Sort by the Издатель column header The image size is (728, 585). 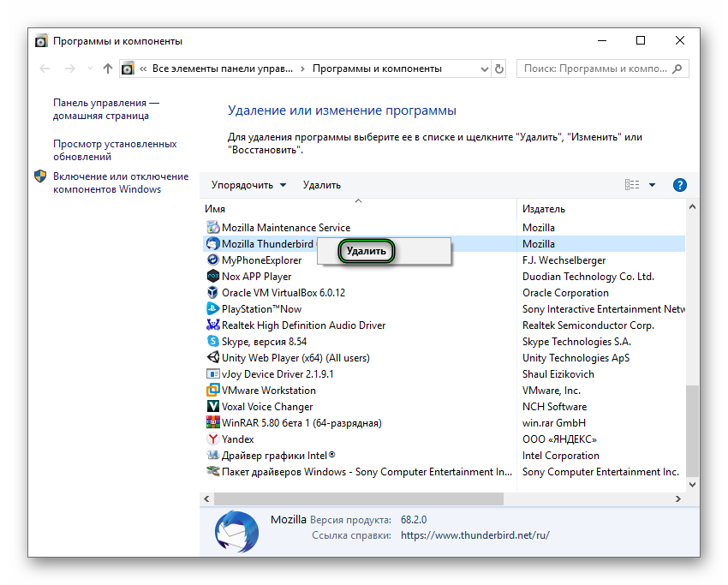600,209
